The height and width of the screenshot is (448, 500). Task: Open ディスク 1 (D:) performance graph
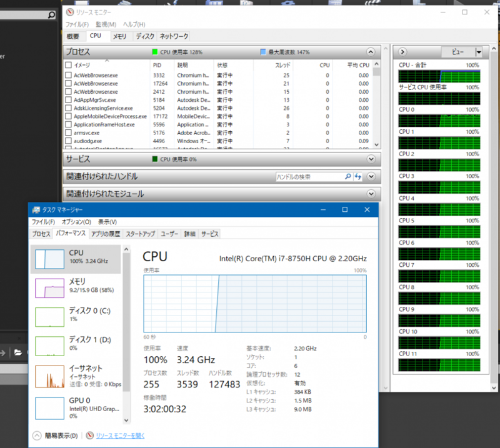click(x=49, y=346)
